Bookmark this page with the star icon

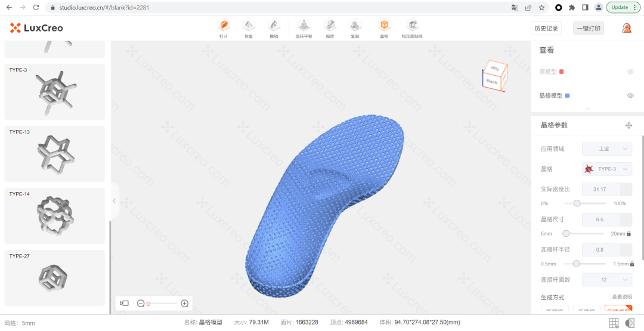click(x=541, y=7)
